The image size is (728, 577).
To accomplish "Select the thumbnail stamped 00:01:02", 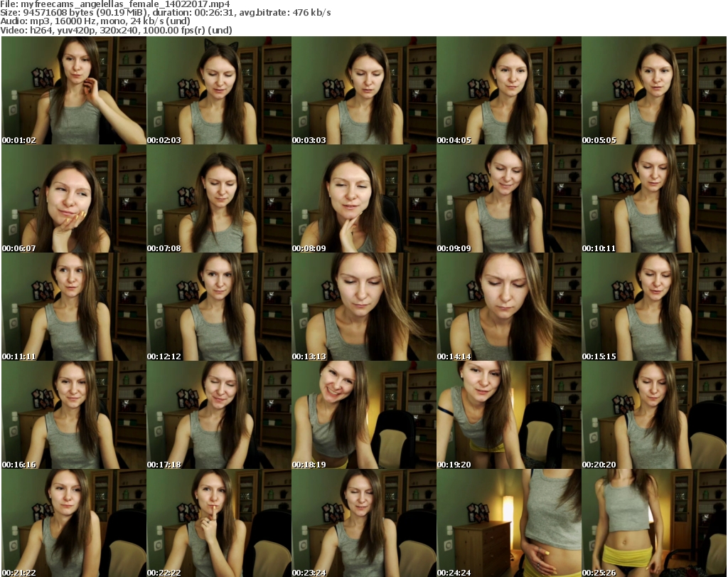I will (x=74, y=90).
